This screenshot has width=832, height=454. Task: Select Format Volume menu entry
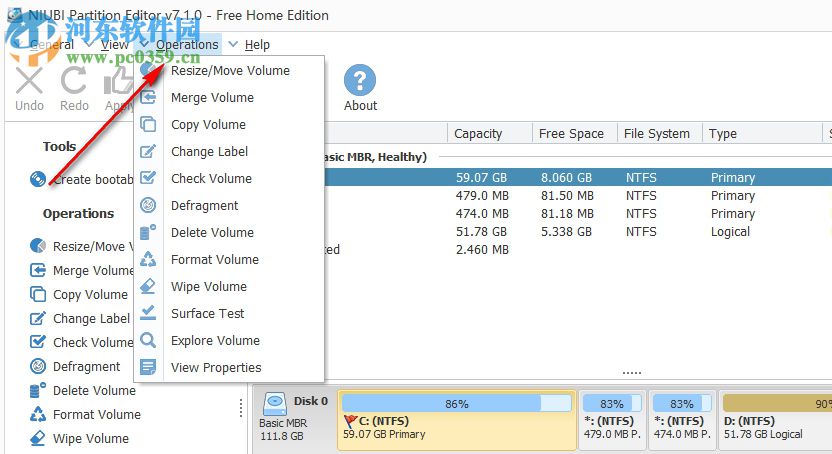(215, 259)
